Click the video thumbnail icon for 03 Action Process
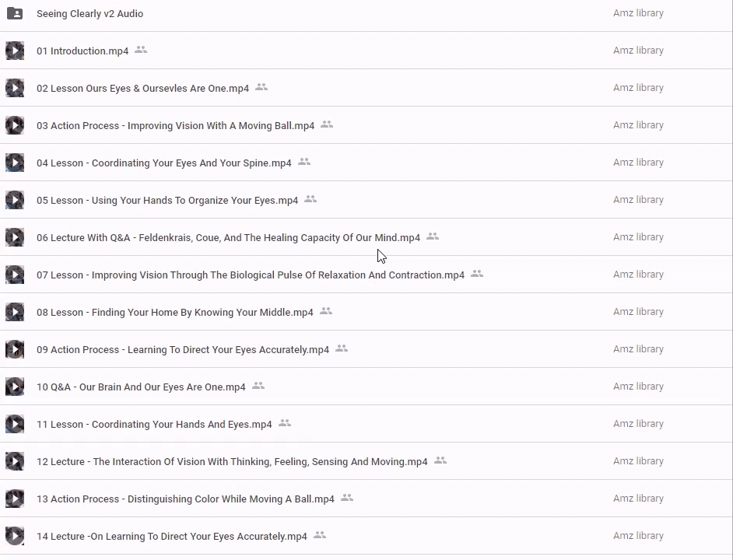 [15, 125]
